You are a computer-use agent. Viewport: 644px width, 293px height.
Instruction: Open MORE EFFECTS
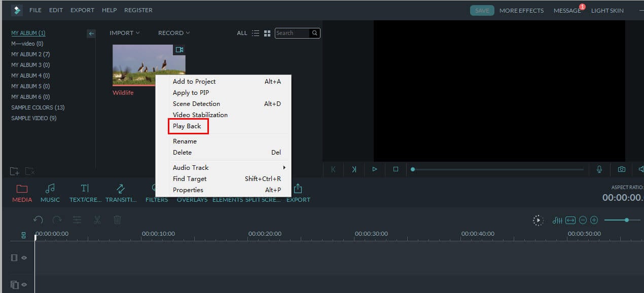tap(521, 11)
